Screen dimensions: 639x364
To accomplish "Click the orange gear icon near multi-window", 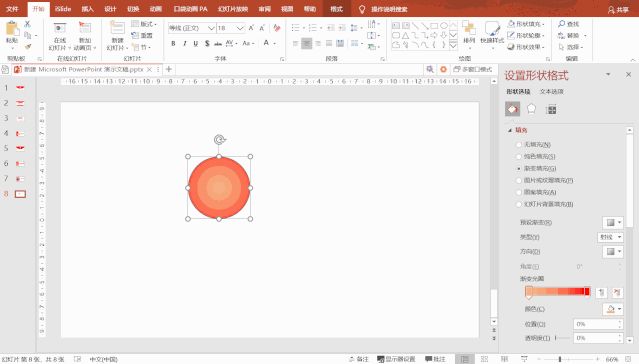I will [443, 69].
